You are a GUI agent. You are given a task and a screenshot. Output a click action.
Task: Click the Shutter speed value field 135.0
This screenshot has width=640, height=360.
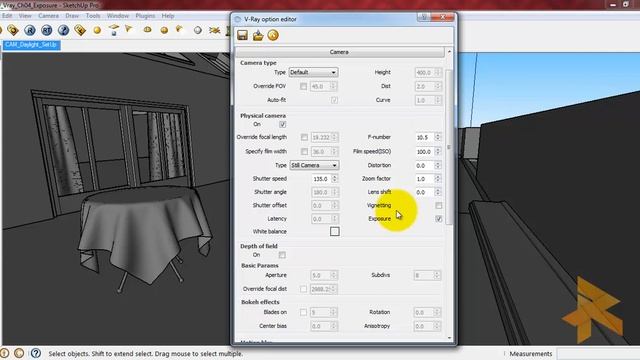pos(322,179)
